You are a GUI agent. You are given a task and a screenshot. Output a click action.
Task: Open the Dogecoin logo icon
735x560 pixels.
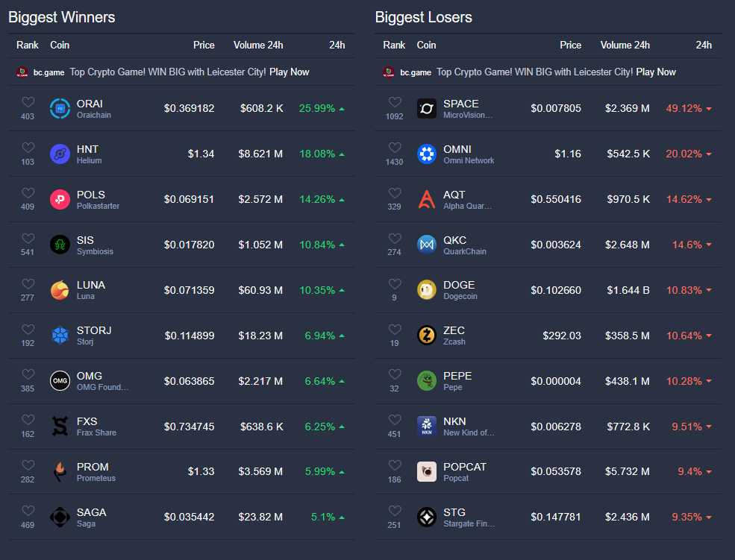[427, 290]
